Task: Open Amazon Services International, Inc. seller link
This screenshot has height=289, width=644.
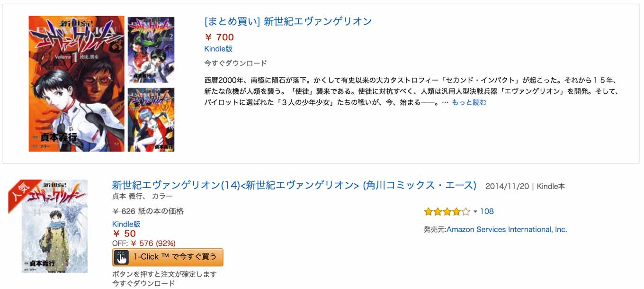Action: point(507,229)
